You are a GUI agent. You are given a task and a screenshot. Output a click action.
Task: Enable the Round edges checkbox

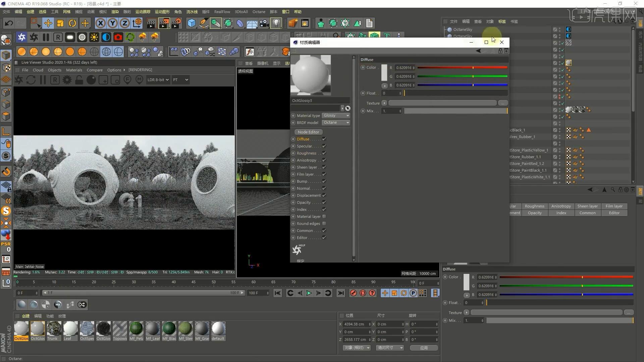[324, 224]
